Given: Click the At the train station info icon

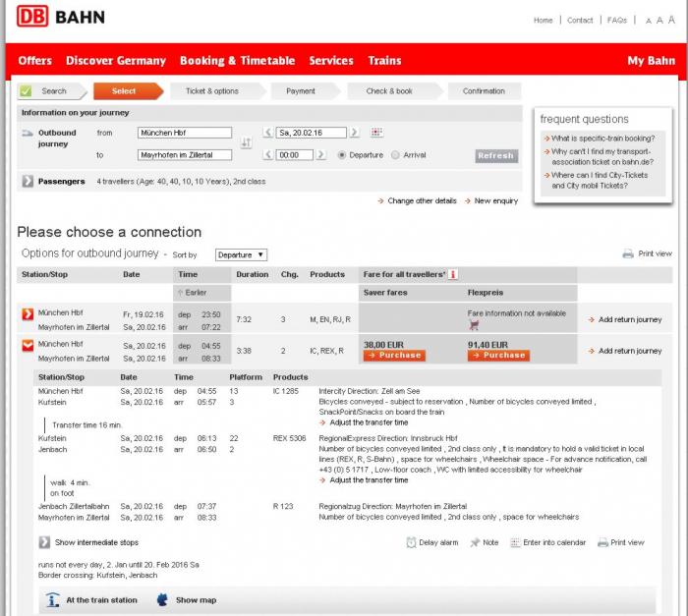Looking at the screenshot, I should (53, 599).
